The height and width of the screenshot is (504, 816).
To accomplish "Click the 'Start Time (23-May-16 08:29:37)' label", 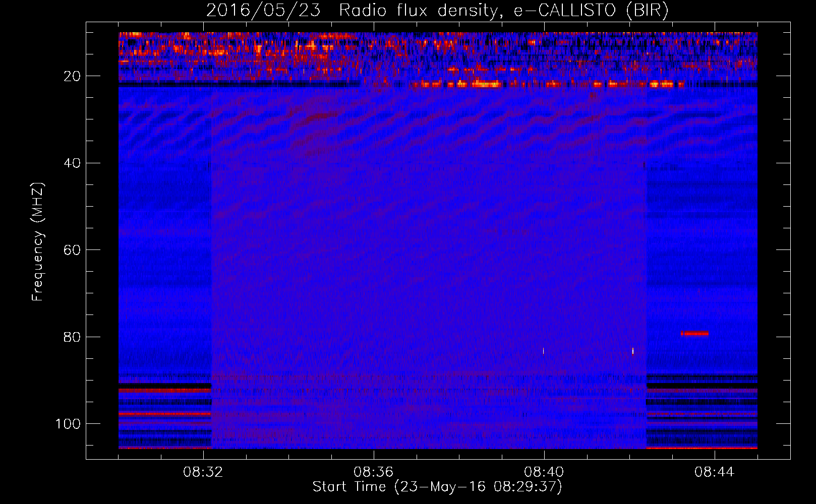I will (x=437, y=487).
